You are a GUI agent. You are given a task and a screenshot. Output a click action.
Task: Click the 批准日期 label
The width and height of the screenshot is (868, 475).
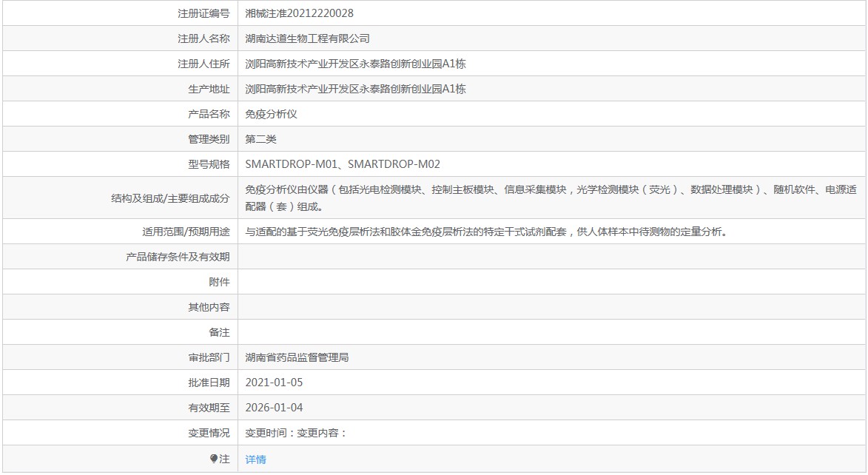pos(209,383)
